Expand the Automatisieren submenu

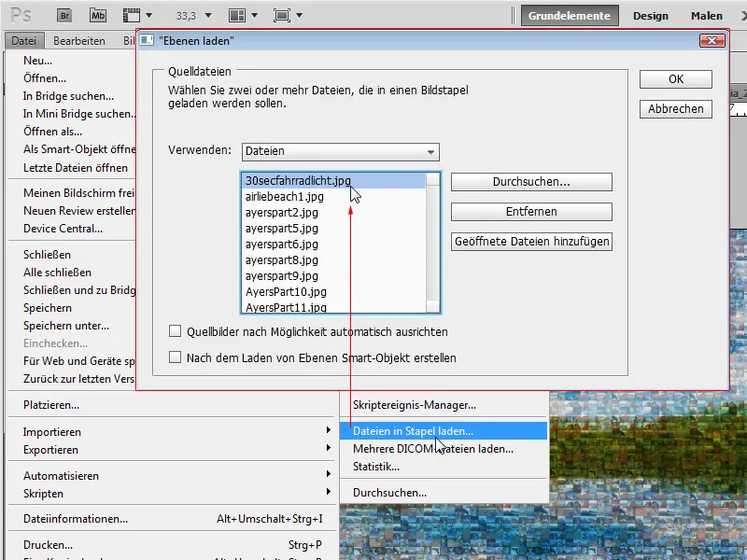tap(170, 475)
